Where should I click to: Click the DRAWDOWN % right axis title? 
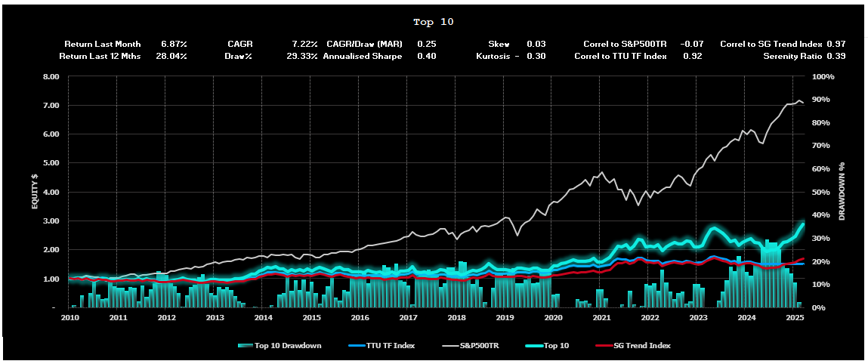pos(840,192)
